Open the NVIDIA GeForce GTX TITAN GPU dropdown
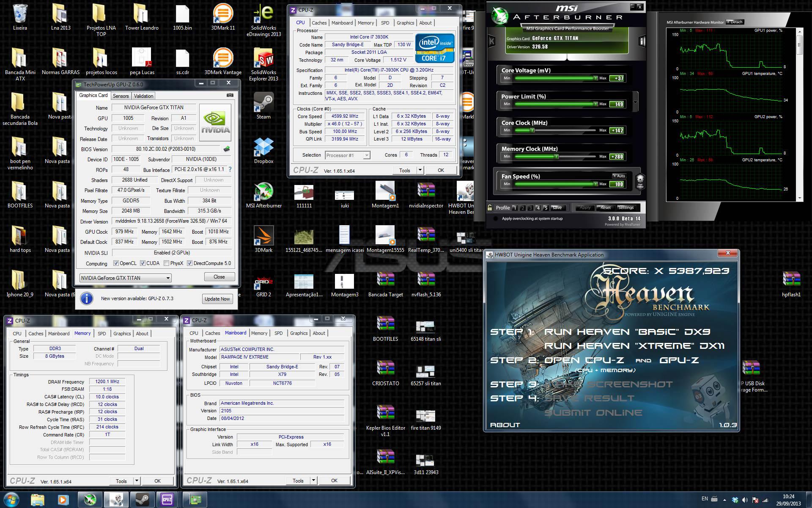Viewport: 812px width, 508px height. tap(125, 278)
